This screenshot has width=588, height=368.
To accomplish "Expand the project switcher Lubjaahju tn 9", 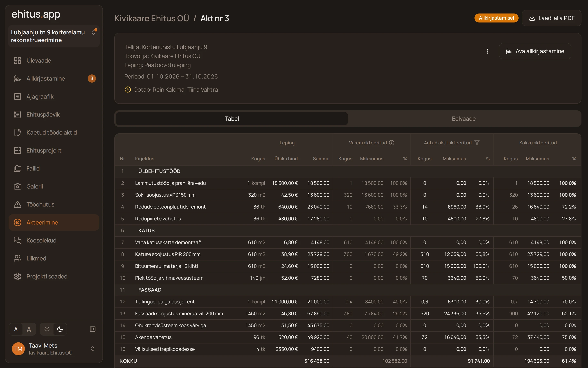I will (x=54, y=36).
